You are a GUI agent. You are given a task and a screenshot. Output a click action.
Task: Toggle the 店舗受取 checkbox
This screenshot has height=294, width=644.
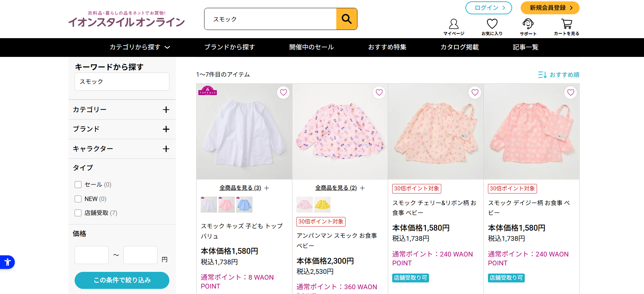click(x=78, y=213)
